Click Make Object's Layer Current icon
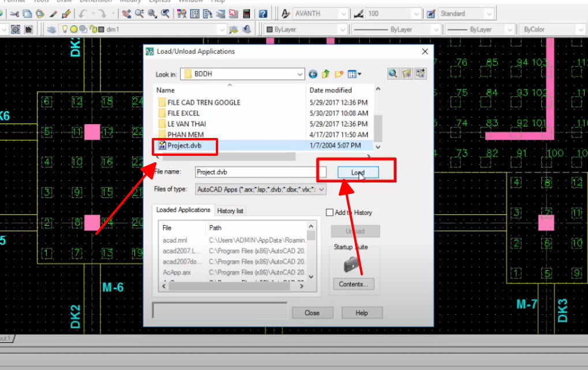 (233, 29)
